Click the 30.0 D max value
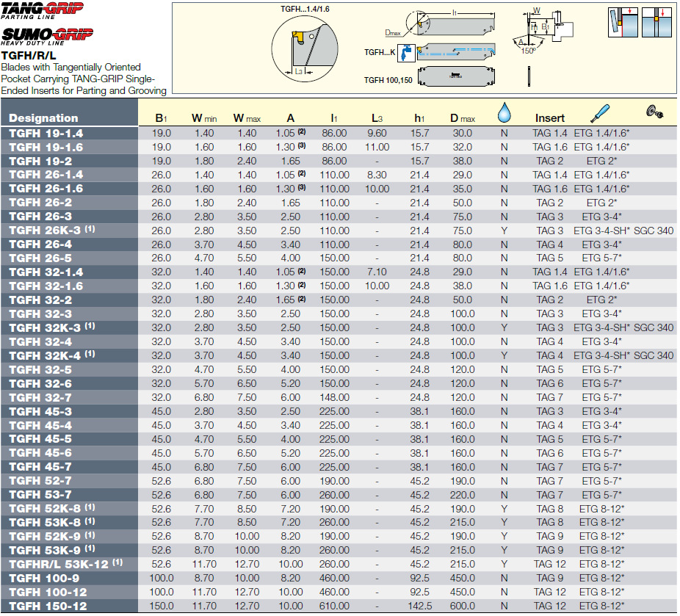Screen dimensions: 680x616 coord(463,134)
